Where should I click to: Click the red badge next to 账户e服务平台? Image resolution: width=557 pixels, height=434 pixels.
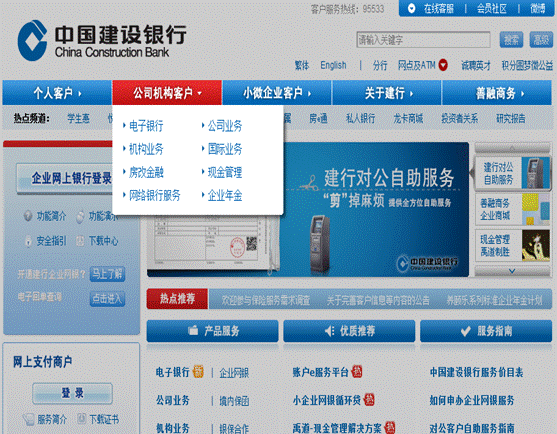point(357,371)
